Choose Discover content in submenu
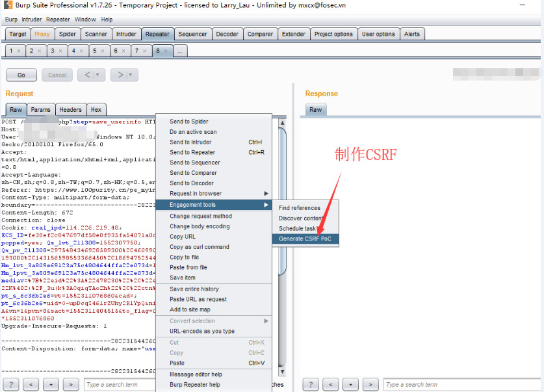Screen dimensions: 544x392 305,218
